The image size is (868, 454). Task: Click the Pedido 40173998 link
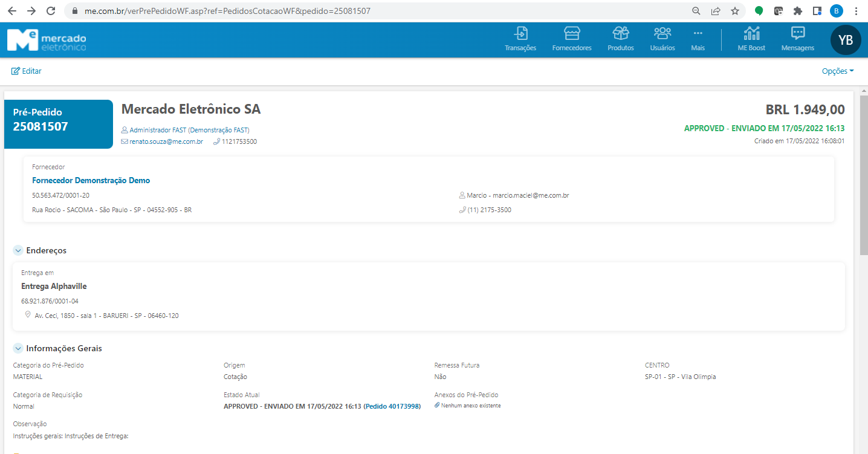392,406
